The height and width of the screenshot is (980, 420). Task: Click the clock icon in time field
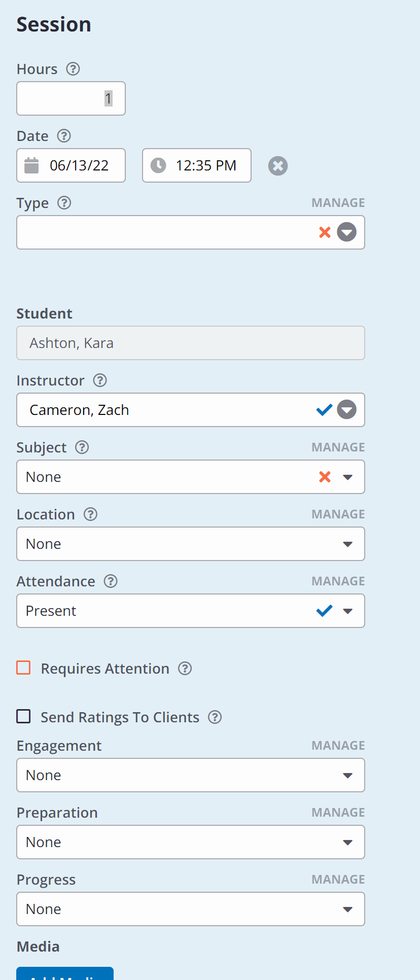click(158, 165)
